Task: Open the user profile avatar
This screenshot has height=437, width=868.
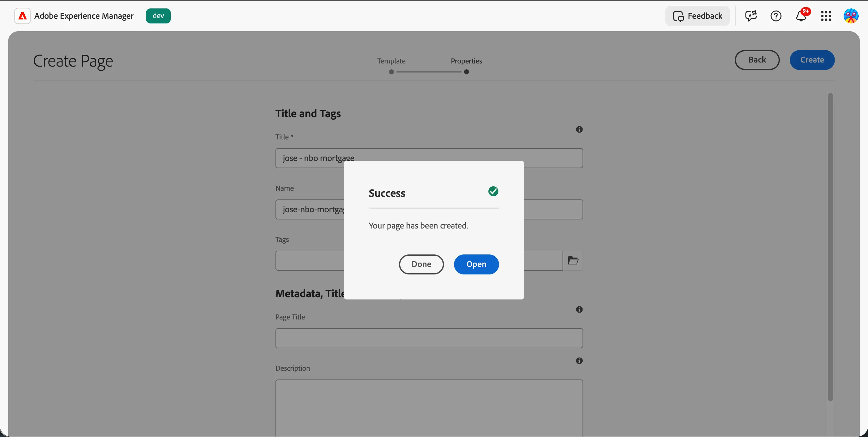Action: point(851,16)
